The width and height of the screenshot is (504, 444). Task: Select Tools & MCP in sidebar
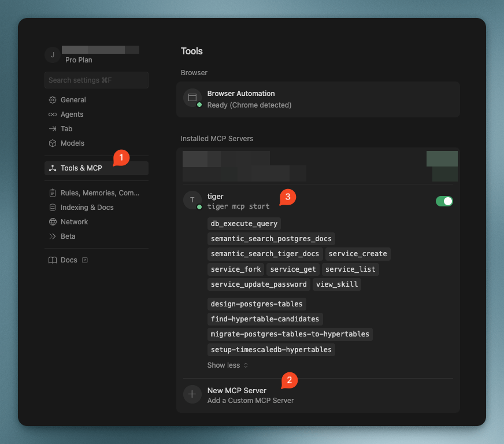pyautogui.click(x=81, y=168)
